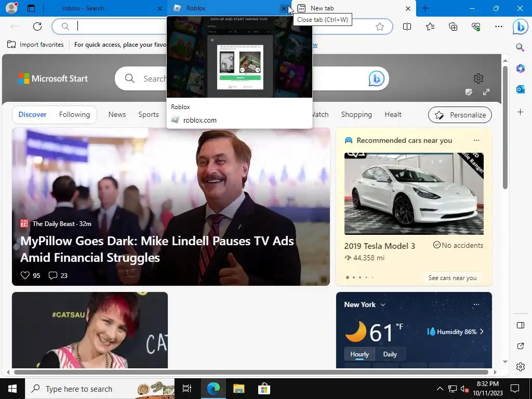This screenshot has height=399, width=532.
Task: Open The Daily Beast source link
Action: [56, 223]
